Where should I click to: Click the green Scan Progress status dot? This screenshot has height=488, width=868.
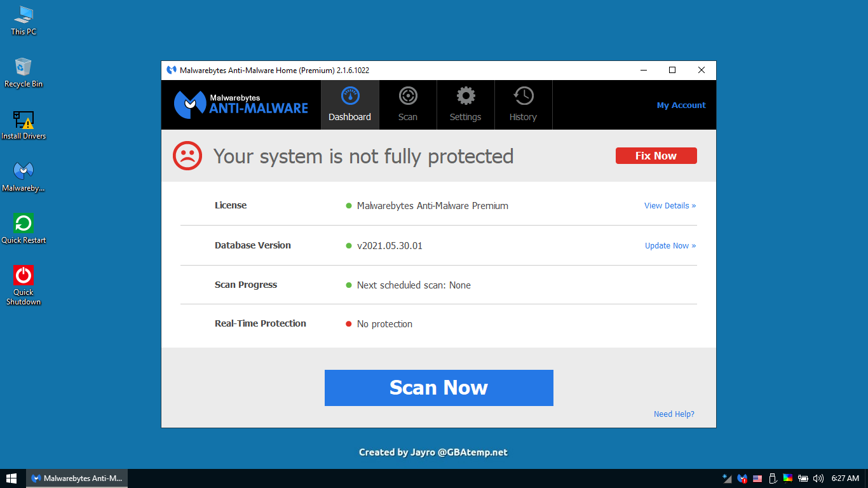349,285
